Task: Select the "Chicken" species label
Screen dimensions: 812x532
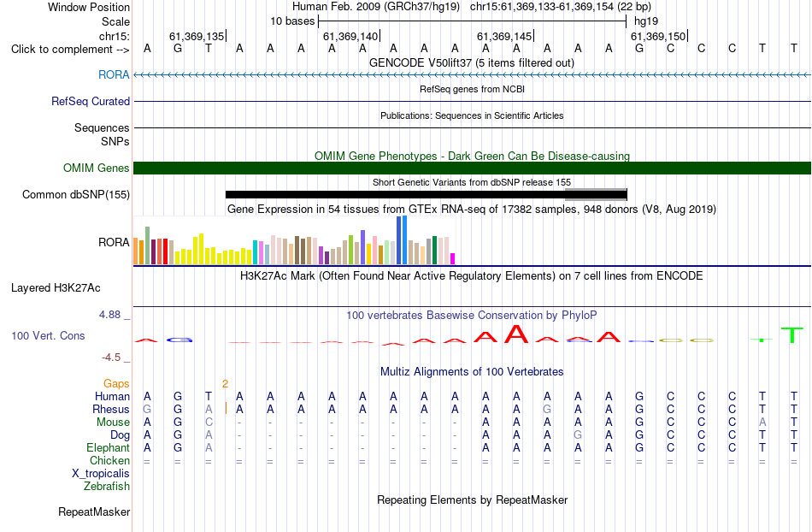Action: (x=109, y=460)
